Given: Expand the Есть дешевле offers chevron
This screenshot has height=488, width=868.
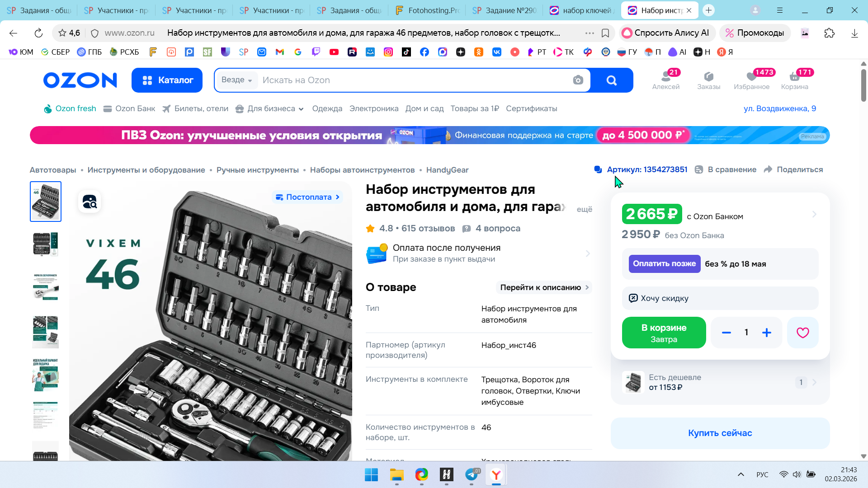Looking at the screenshot, I should coord(814,382).
